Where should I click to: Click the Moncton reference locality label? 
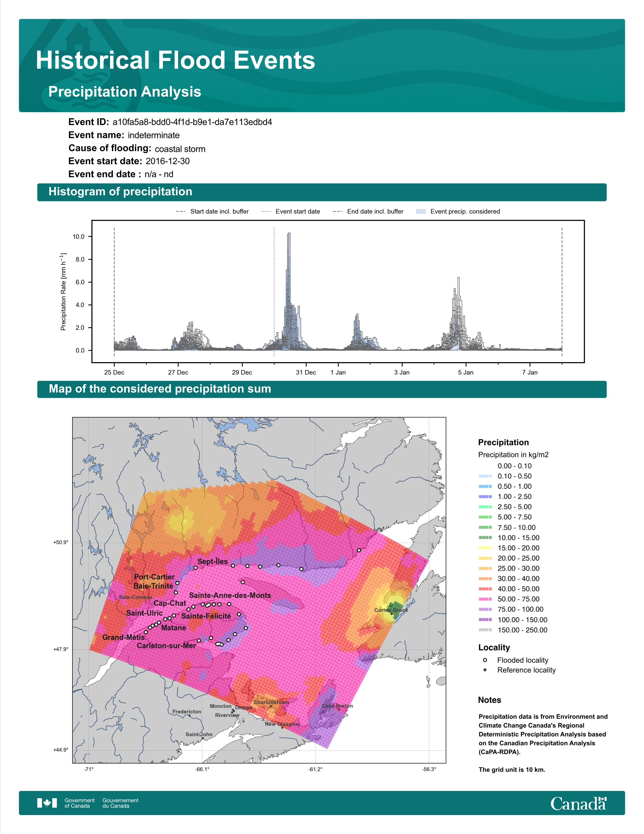pyautogui.click(x=220, y=706)
